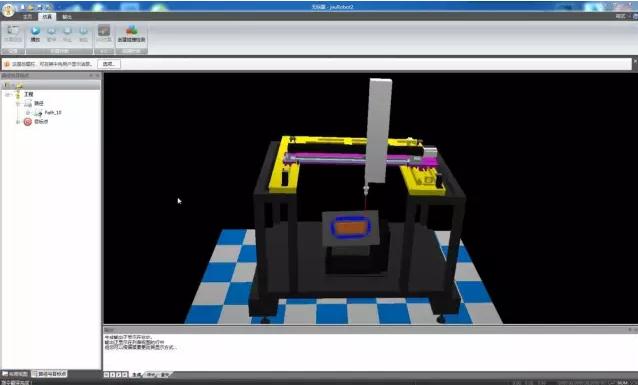This screenshot has width=638, height=385.
Task: Click the first ribbon icon at far left
Action: click(13, 31)
